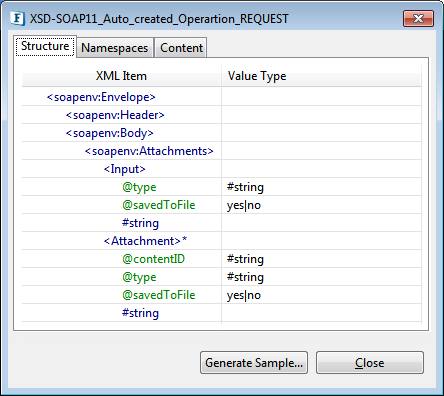
Task: Click the Value Type column header
Action: click(x=322, y=76)
